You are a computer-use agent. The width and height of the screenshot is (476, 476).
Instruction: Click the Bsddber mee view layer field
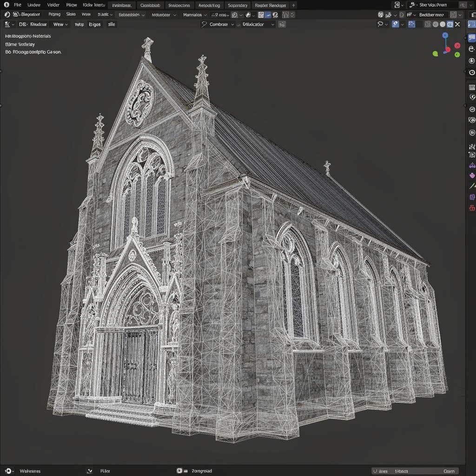tap(431, 14)
